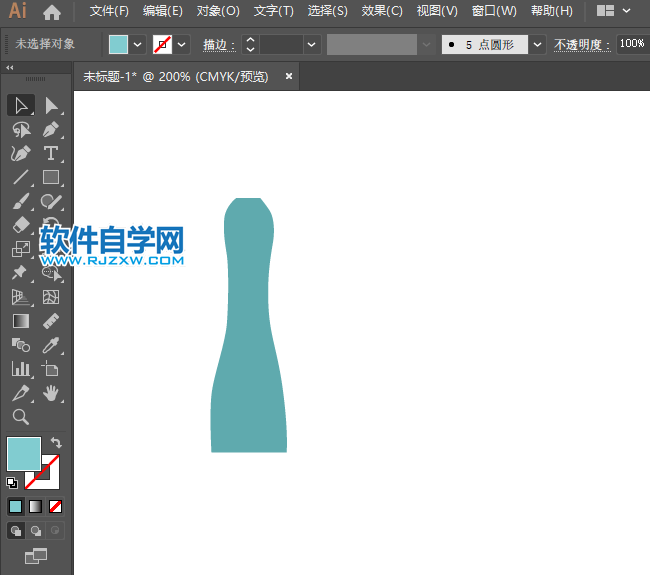Click the Home icon in top bar
This screenshot has width=650, height=575.
pyautogui.click(x=52, y=12)
